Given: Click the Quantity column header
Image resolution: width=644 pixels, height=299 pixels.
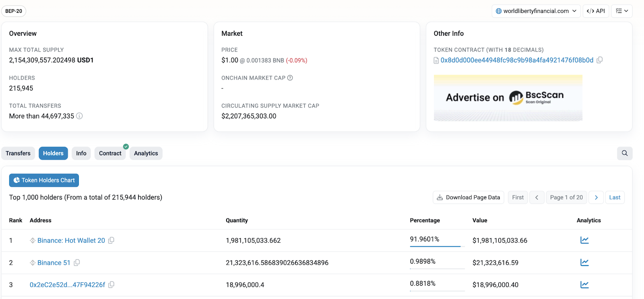Looking at the screenshot, I should click(237, 220).
